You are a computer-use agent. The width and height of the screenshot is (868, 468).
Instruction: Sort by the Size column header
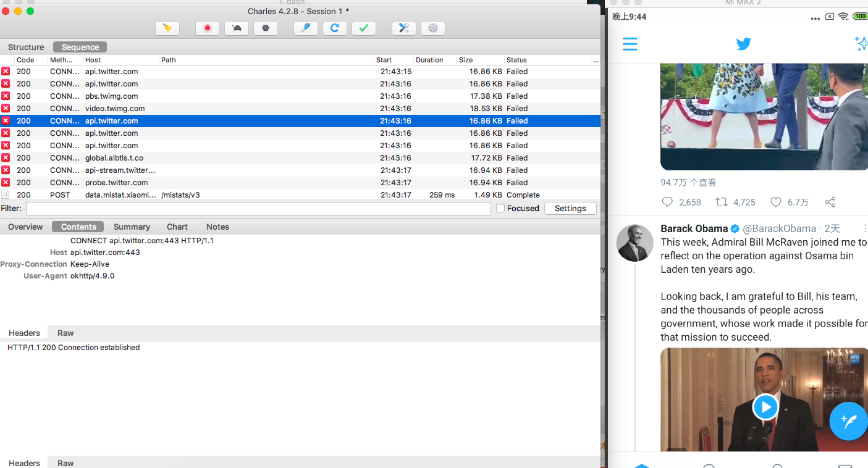[x=481, y=60]
